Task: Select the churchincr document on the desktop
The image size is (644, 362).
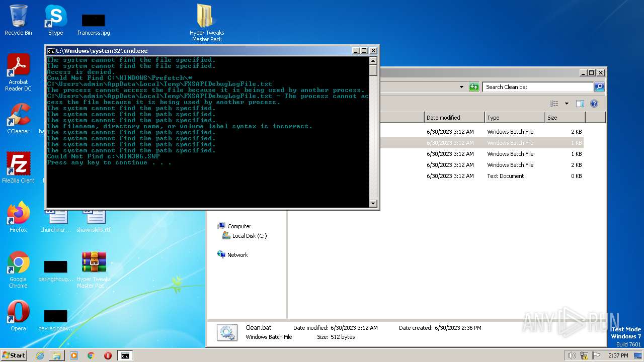Action: click(56, 221)
